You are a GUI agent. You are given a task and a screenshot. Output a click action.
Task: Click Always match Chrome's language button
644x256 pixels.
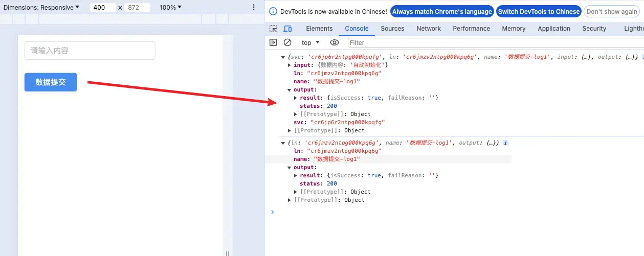tap(442, 11)
